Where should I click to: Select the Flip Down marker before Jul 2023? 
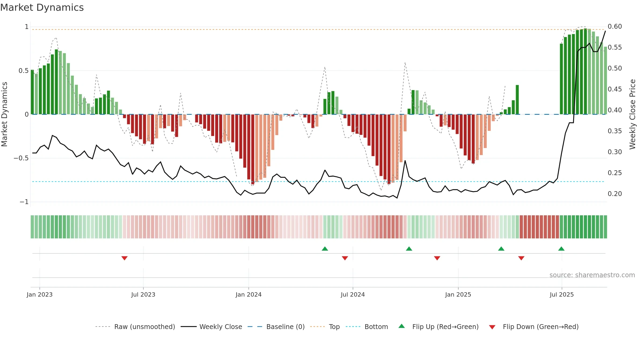click(125, 258)
